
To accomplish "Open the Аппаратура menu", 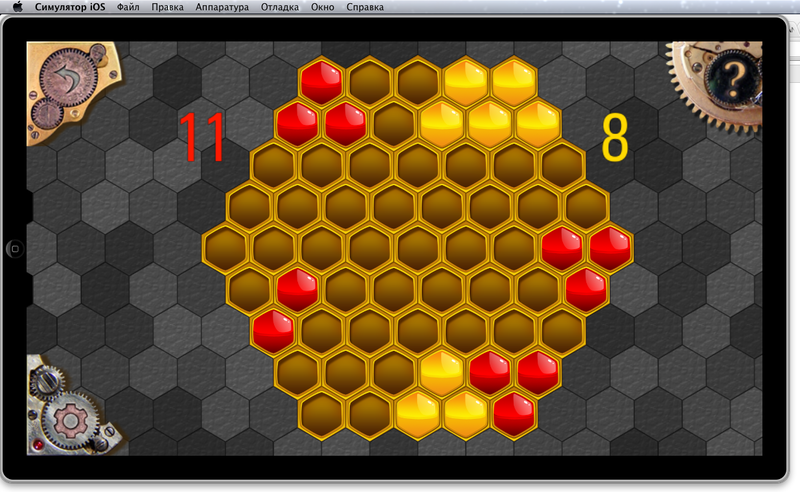I will coord(222,7).
